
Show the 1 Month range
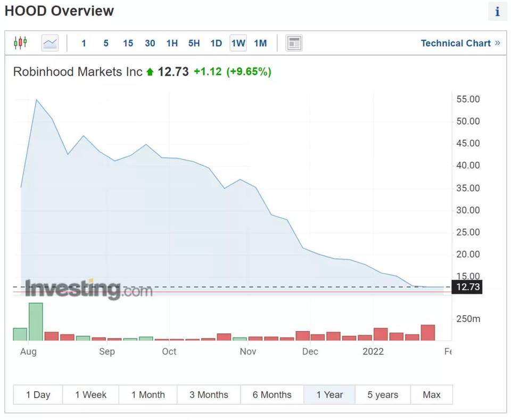click(x=149, y=394)
